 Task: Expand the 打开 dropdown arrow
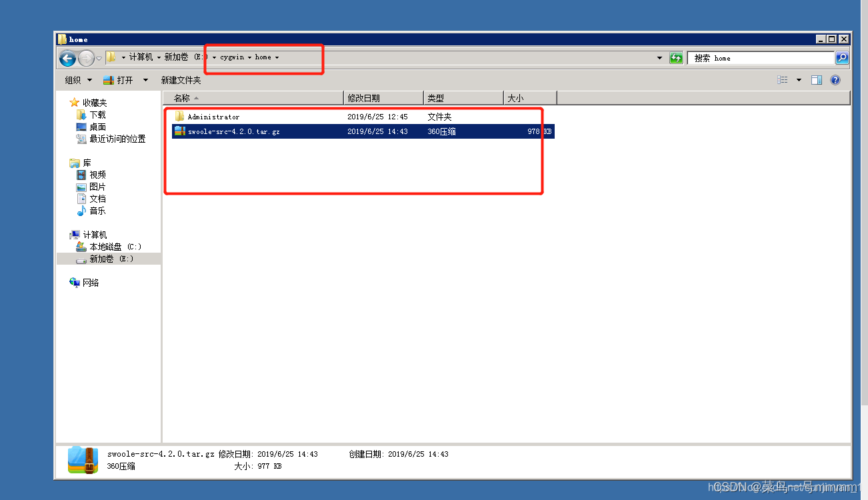pyautogui.click(x=146, y=80)
